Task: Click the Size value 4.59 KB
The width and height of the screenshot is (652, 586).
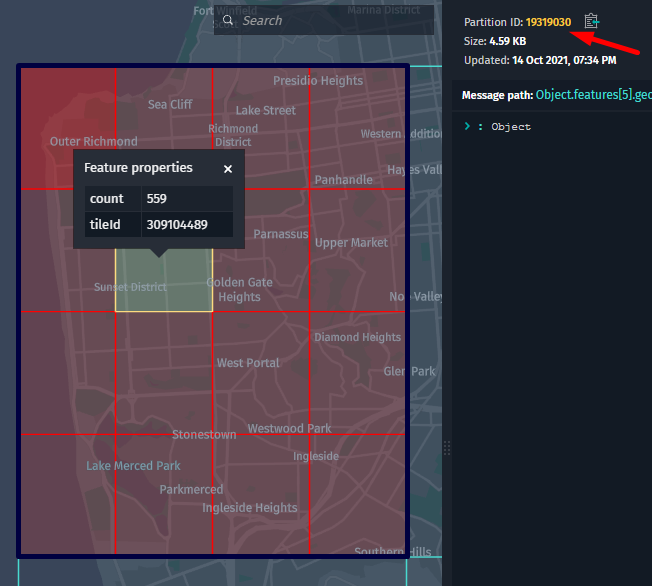Action: (508, 41)
